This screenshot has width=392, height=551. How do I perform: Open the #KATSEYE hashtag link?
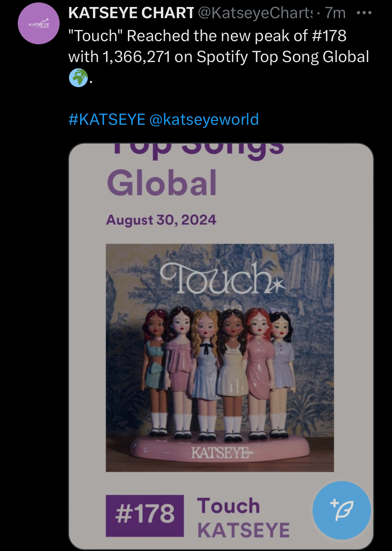[x=107, y=120]
